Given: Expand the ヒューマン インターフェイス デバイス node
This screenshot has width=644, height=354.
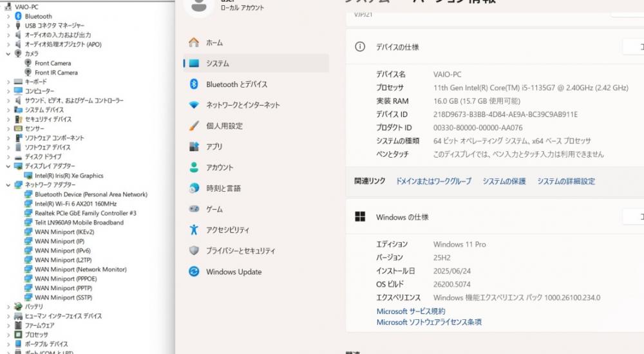Looking at the screenshot, I should (8, 316).
